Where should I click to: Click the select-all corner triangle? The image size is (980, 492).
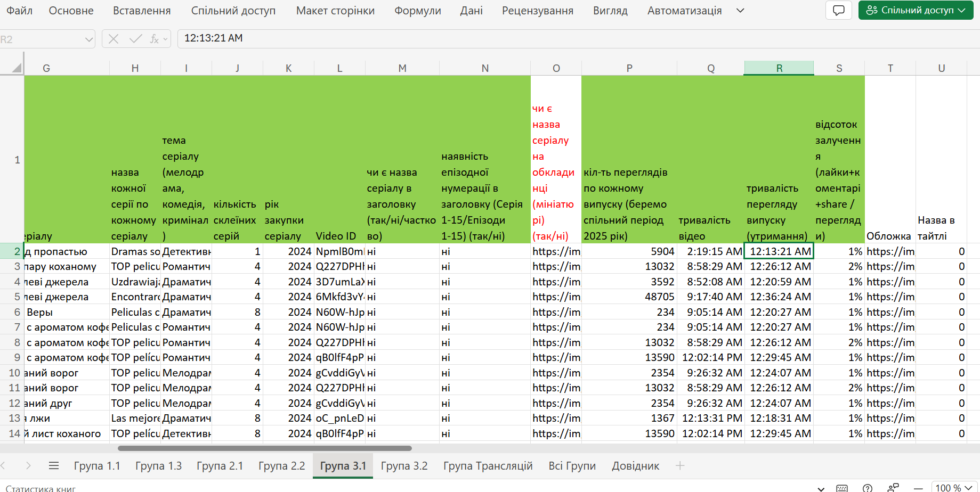coord(17,68)
